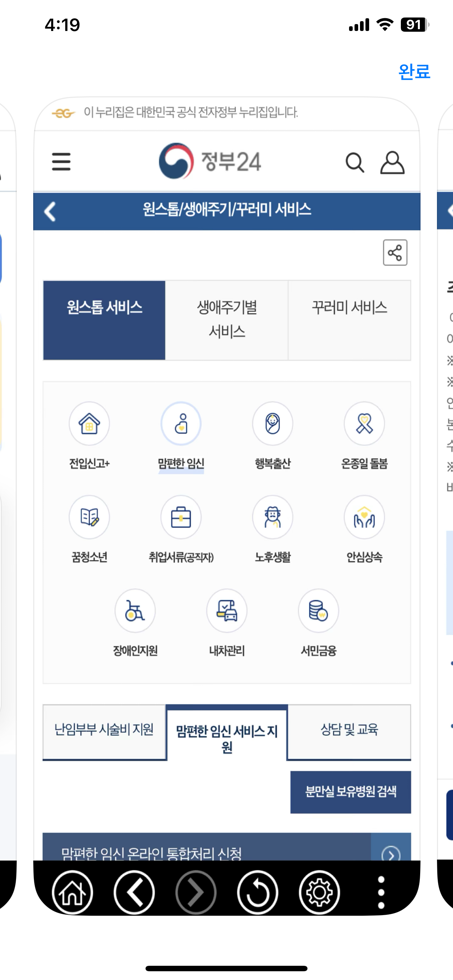This screenshot has height=980, width=453.
Task: Open 안심상속 hands icon
Action: pos(364,517)
